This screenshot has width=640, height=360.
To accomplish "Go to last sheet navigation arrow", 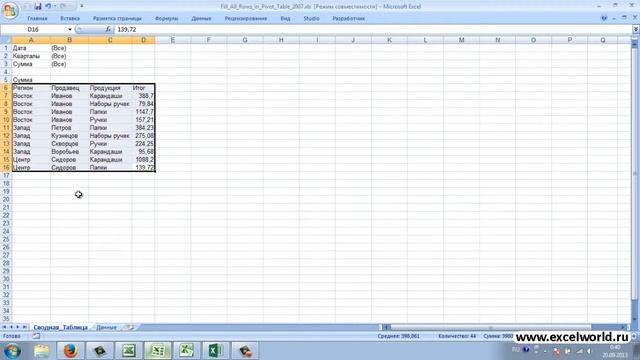I will click(24, 327).
